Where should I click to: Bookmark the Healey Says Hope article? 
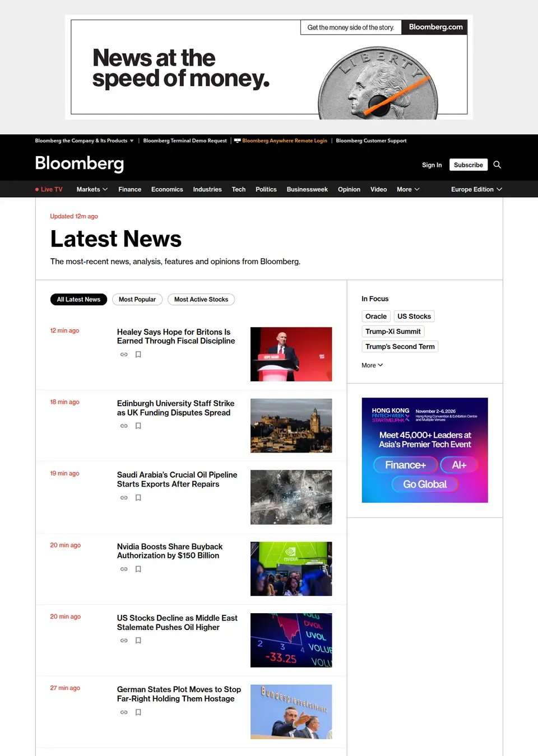(138, 354)
